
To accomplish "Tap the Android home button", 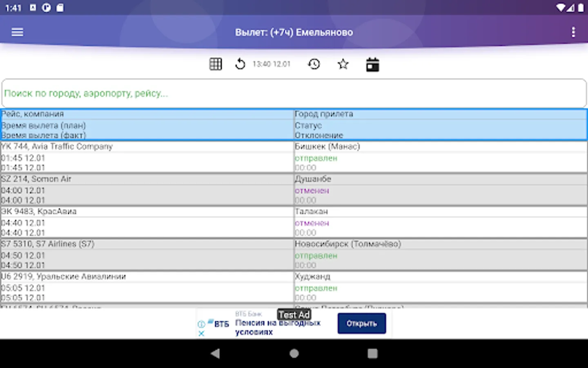I will click(294, 353).
